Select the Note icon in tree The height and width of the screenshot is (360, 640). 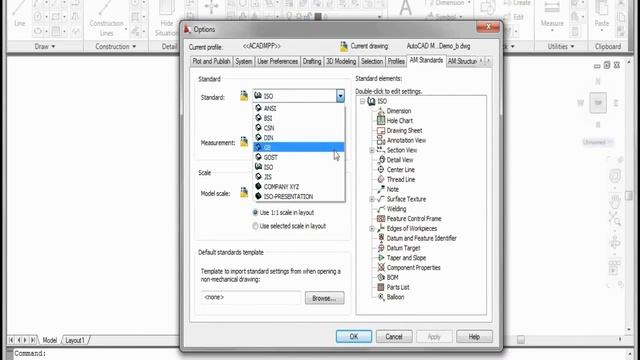coord(381,189)
